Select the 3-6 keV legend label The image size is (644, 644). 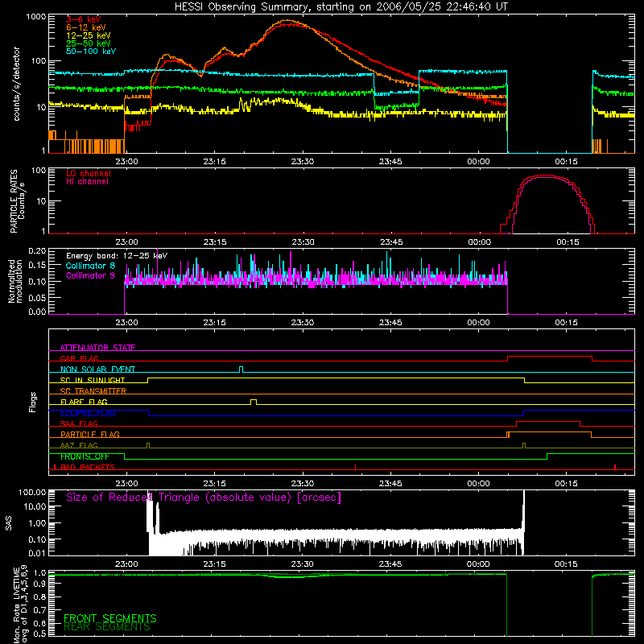[83, 19]
